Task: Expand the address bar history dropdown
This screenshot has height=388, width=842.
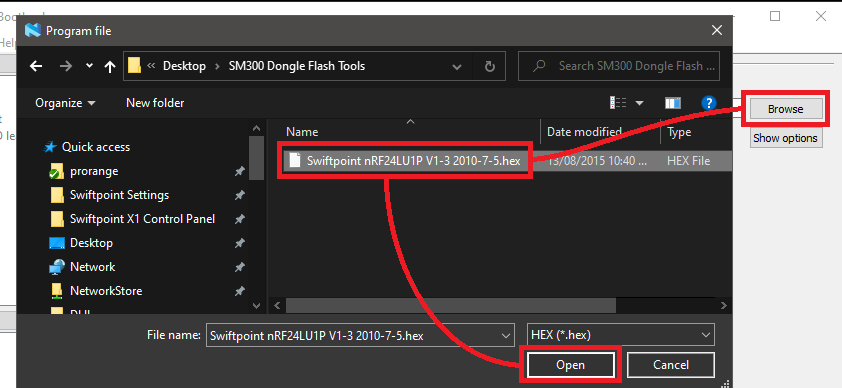Action: 457,67
